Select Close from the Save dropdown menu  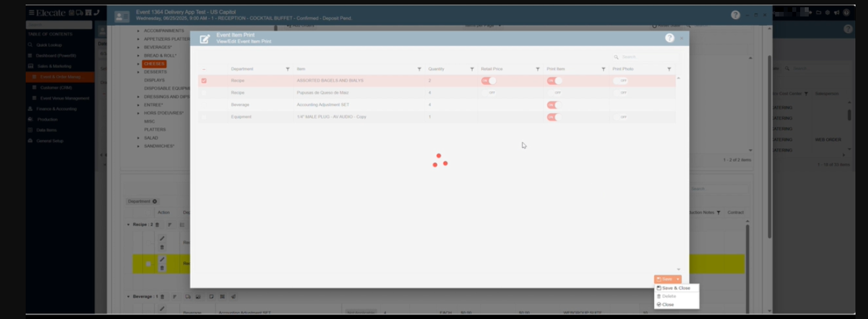tap(668, 304)
